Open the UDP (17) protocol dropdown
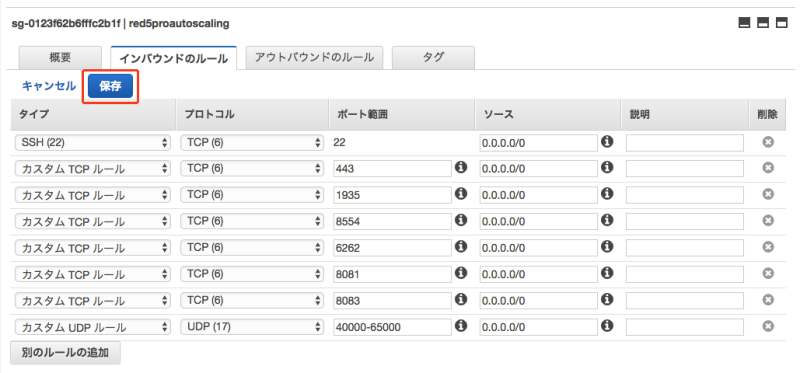The image size is (800, 373). [252, 327]
